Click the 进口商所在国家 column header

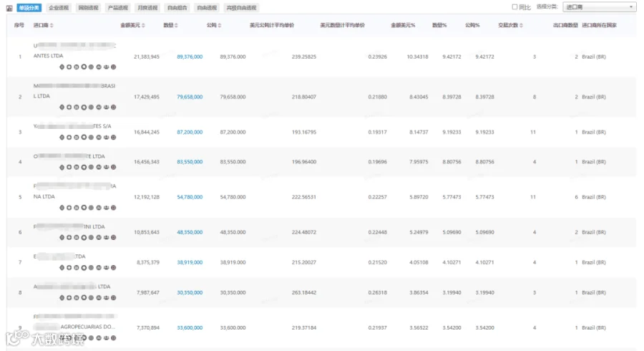coord(599,26)
